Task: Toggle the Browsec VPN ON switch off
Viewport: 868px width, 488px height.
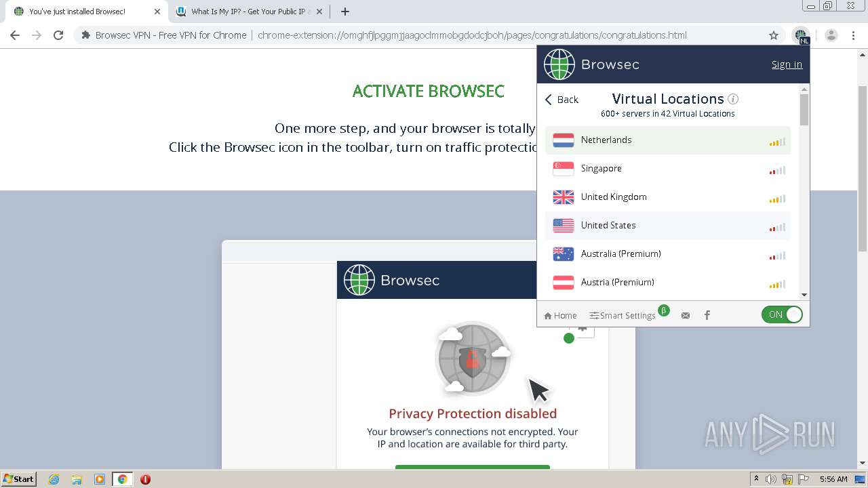Action: click(x=782, y=314)
